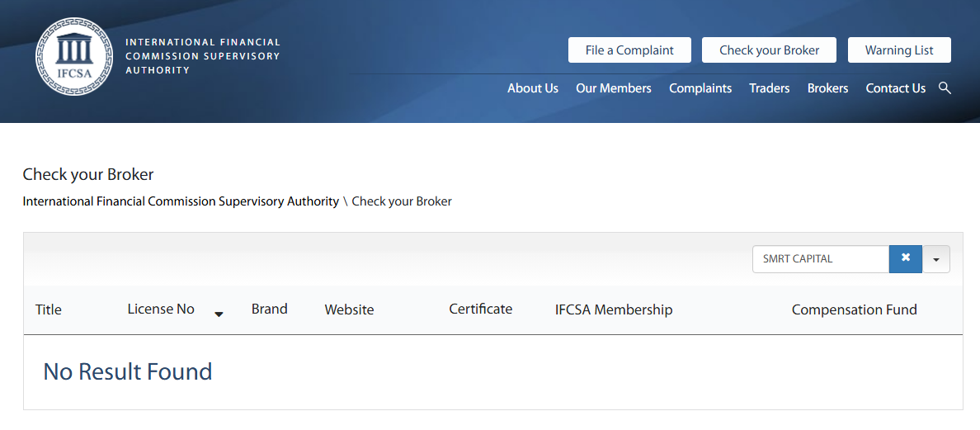Open the Complaints menu item

coord(700,88)
